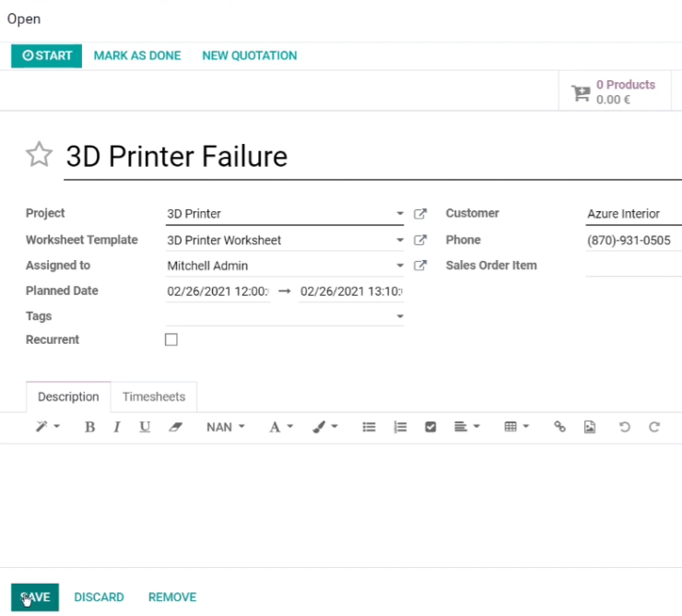Toggle the checklist button in editor
The width and height of the screenshot is (682, 616).
coord(430,427)
